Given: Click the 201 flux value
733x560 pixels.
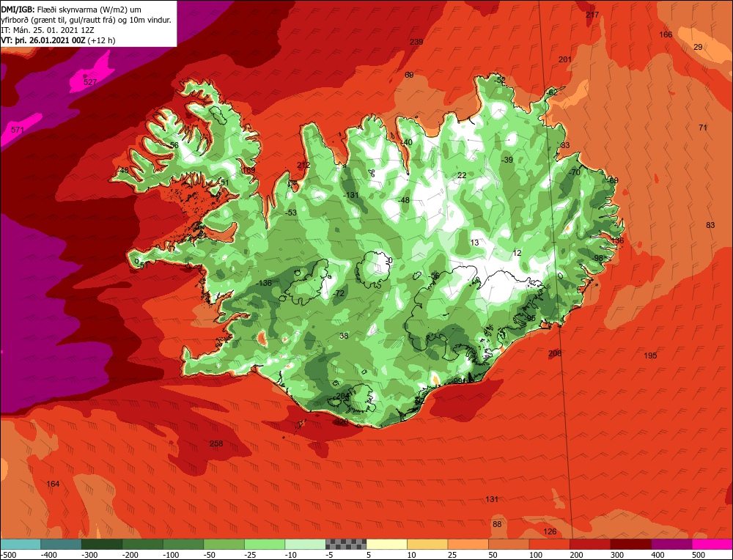Looking at the screenshot, I should click(565, 59).
